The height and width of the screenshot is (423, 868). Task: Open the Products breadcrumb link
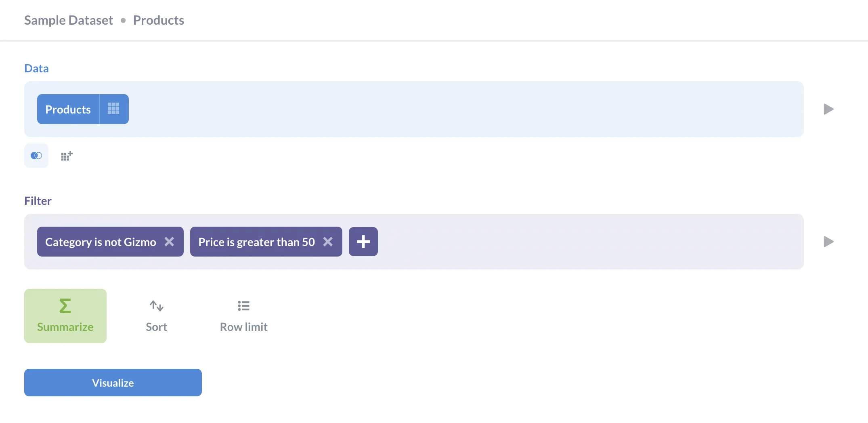coord(159,20)
